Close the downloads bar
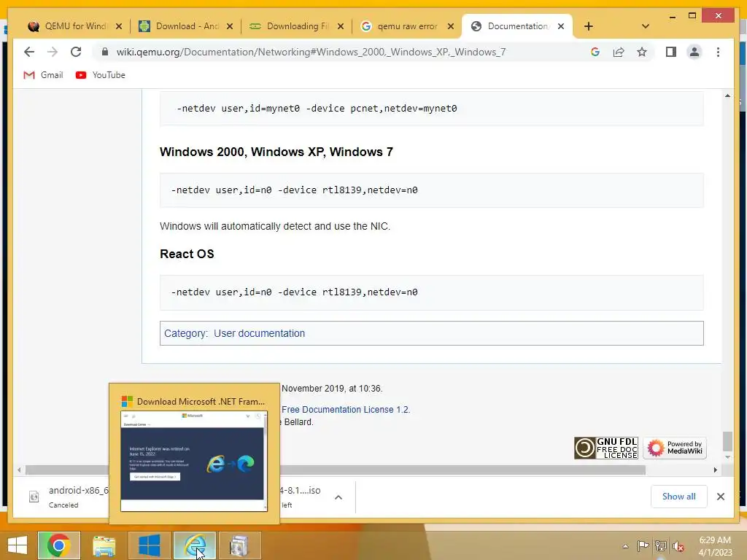This screenshot has height=560, width=747. click(720, 497)
